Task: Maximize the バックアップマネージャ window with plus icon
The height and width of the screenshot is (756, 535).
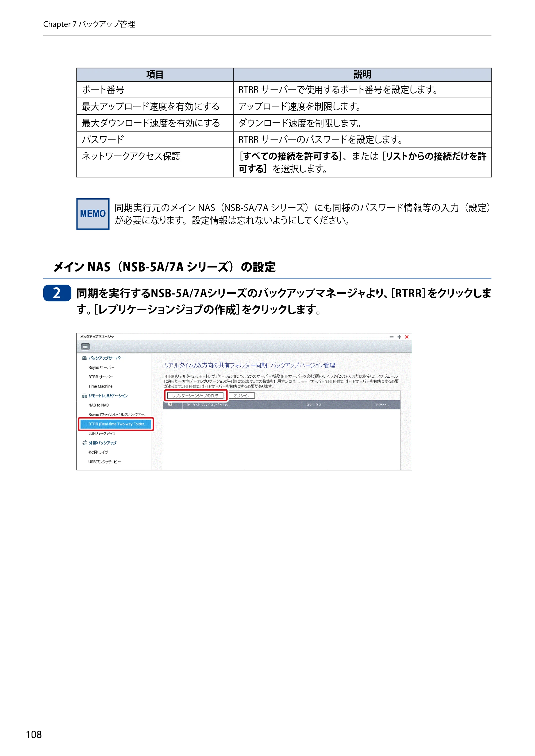Action: tap(399, 337)
